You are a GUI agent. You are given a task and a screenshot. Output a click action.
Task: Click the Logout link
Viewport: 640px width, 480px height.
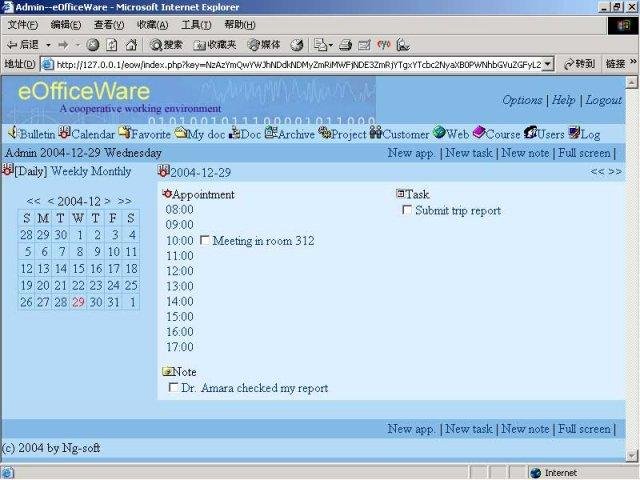click(x=604, y=100)
